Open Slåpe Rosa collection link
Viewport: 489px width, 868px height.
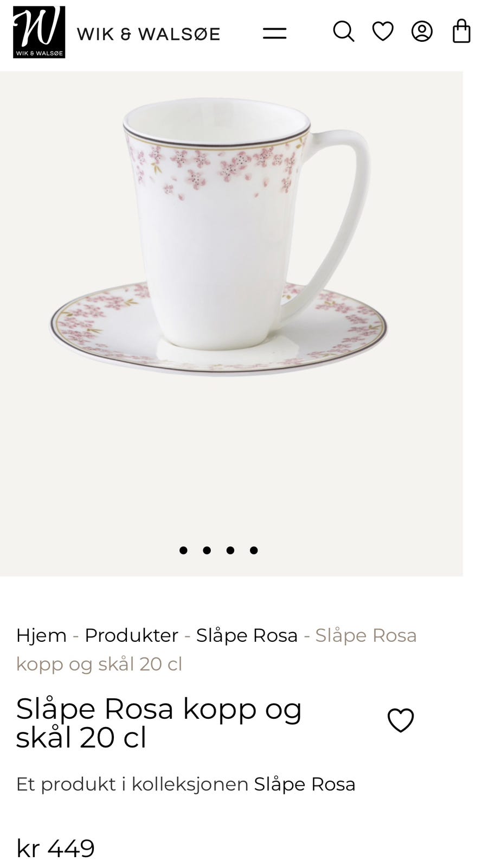(x=305, y=784)
